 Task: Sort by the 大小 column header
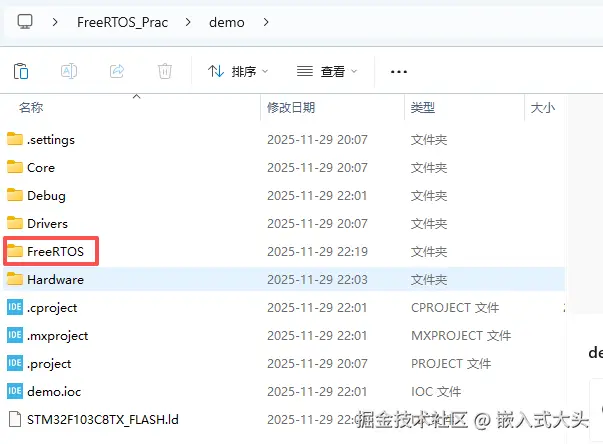[543, 107]
